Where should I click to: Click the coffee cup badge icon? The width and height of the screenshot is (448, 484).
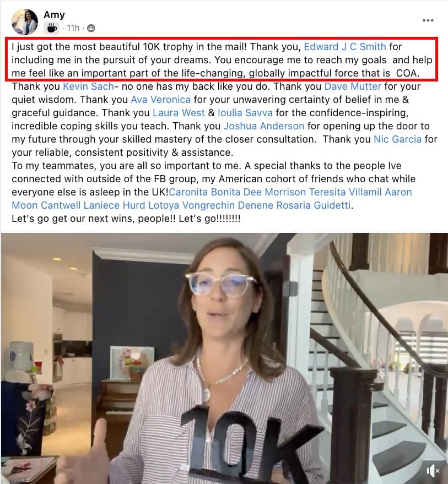pyautogui.click(x=52, y=28)
